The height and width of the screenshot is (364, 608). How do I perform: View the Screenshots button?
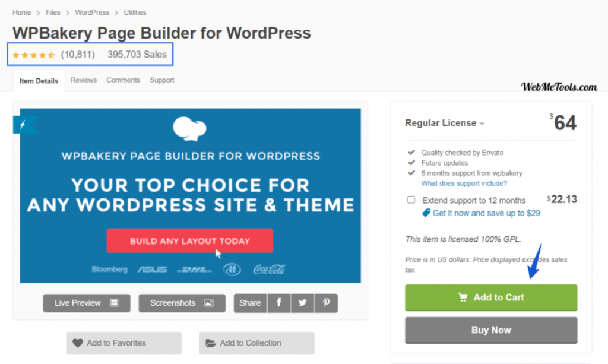click(x=182, y=303)
